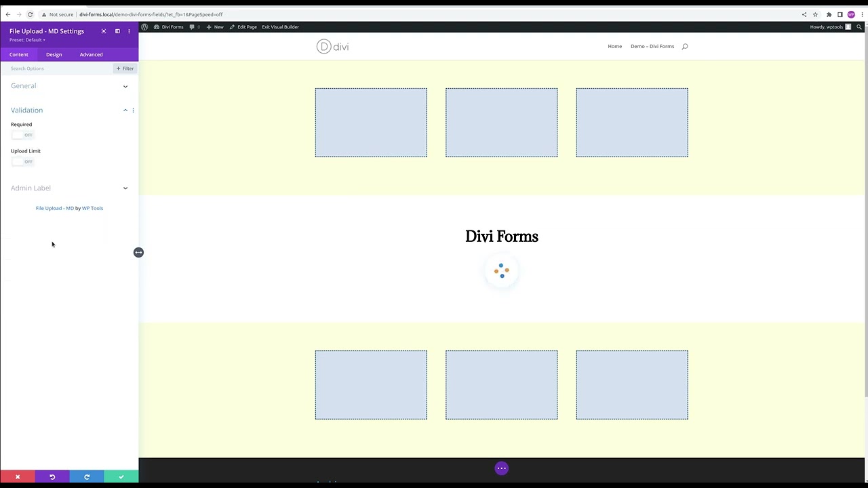Open the New menu in admin bar
Image resolution: width=868 pixels, height=488 pixels.
[x=215, y=27]
